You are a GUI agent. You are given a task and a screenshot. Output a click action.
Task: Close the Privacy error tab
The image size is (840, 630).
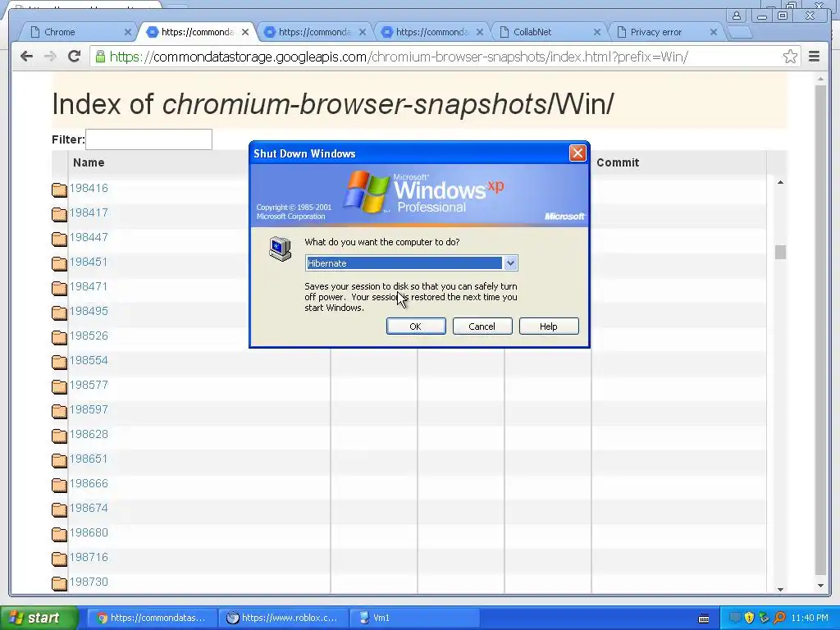(714, 32)
